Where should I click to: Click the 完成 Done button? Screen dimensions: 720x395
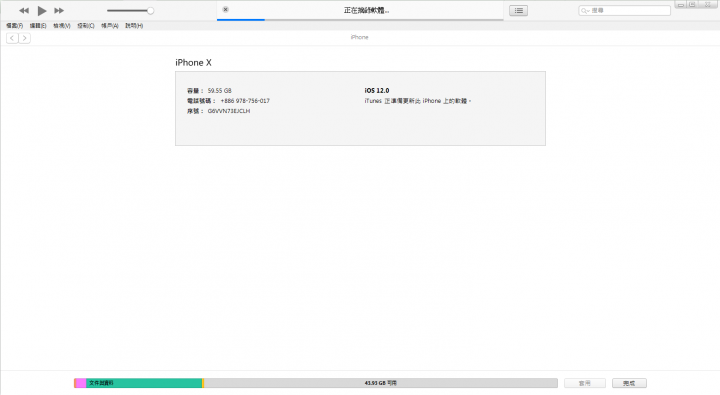click(630, 383)
